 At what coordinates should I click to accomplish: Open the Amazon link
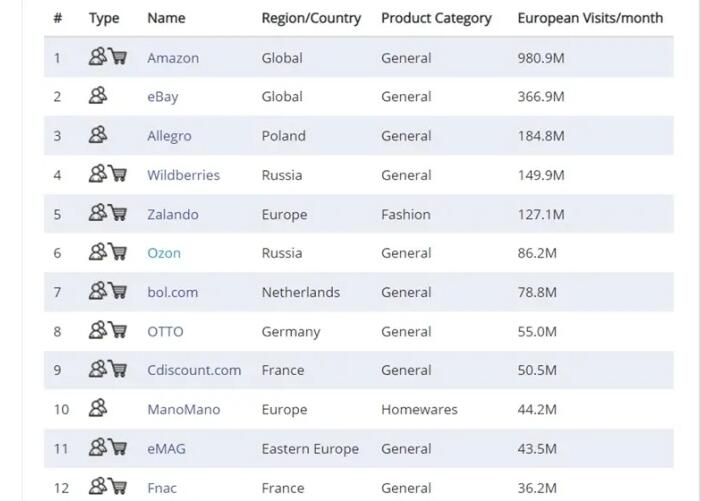pyautogui.click(x=173, y=58)
